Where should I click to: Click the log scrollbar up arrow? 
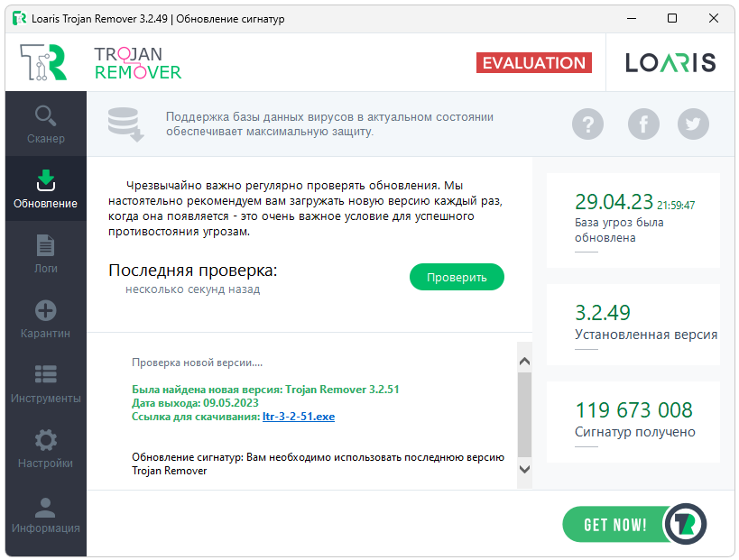coord(524,362)
